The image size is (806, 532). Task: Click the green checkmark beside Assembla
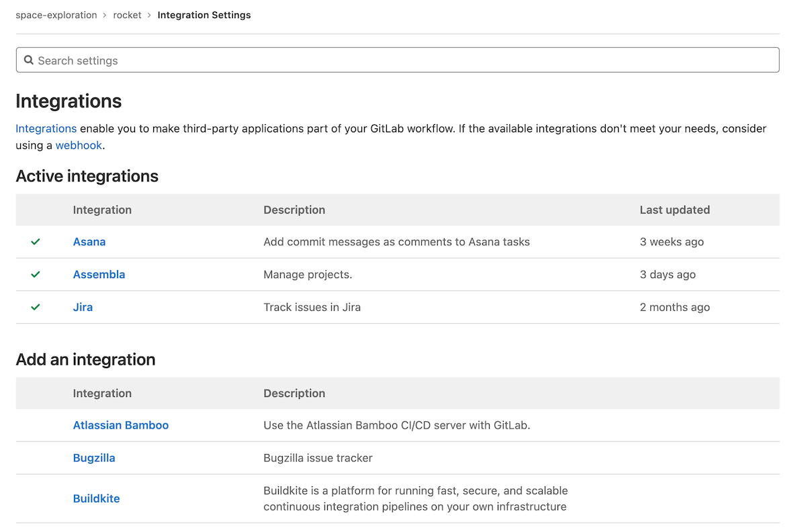click(36, 274)
